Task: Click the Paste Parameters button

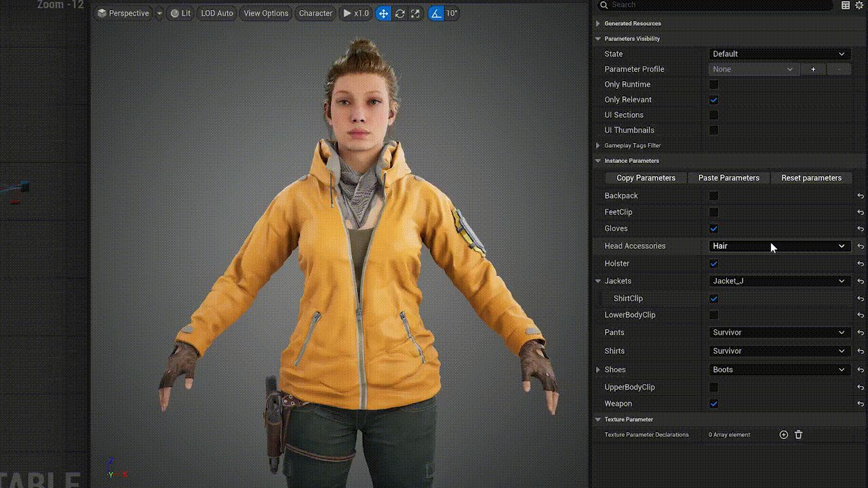Action: pyautogui.click(x=729, y=178)
